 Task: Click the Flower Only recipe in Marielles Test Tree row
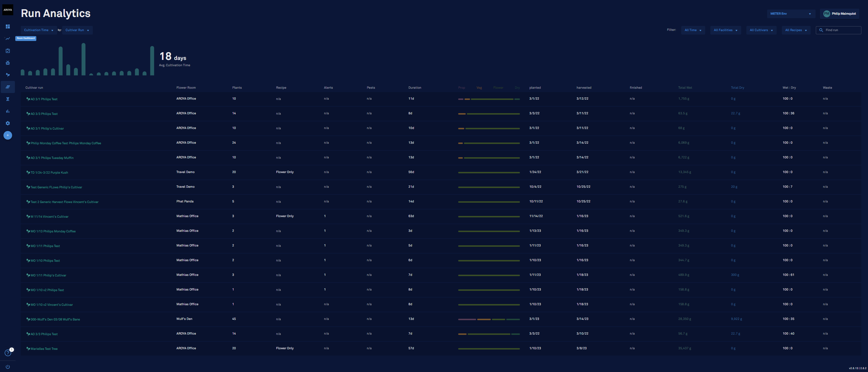(x=285, y=348)
